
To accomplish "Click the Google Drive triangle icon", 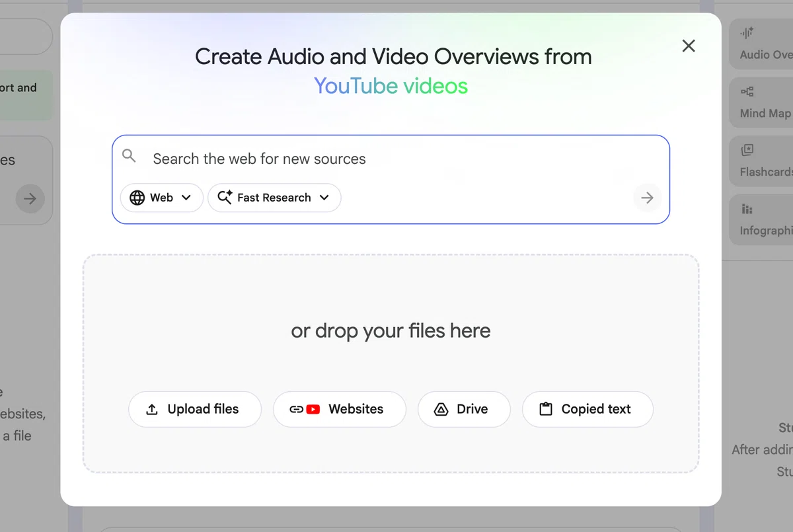I will tap(441, 410).
